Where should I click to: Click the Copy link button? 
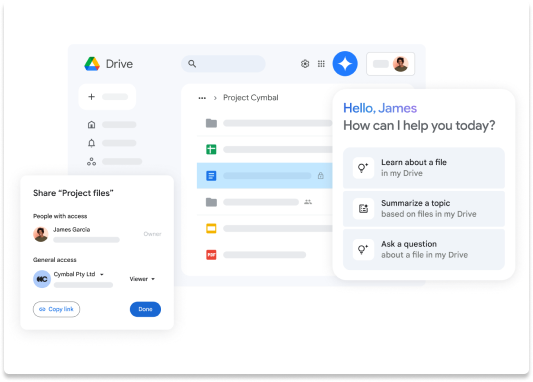point(56,309)
